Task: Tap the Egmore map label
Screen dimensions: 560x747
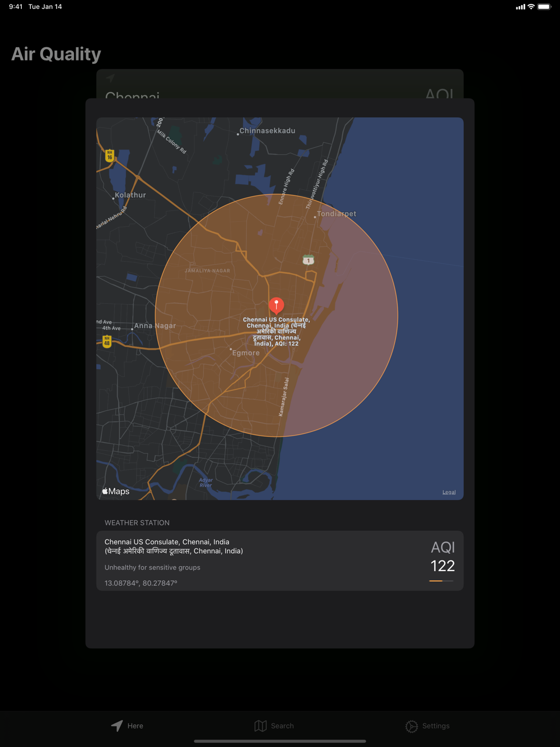Action: click(246, 353)
